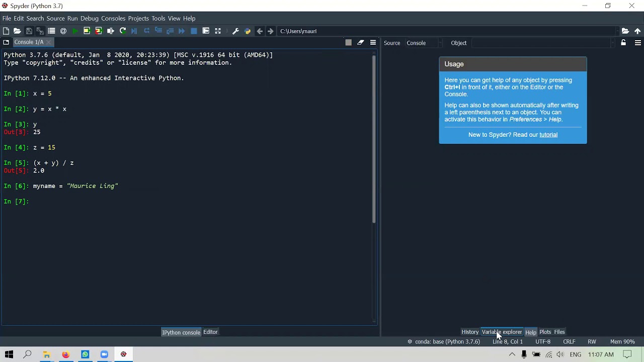Open the Consoles menu
Screen dimensions: 644x362
click(113, 19)
